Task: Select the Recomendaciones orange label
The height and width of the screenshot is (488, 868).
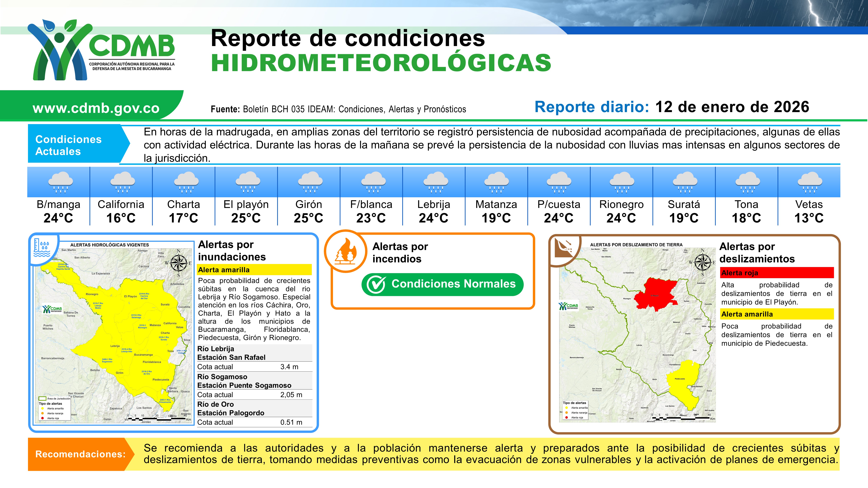Action: click(x=80, y=454)
